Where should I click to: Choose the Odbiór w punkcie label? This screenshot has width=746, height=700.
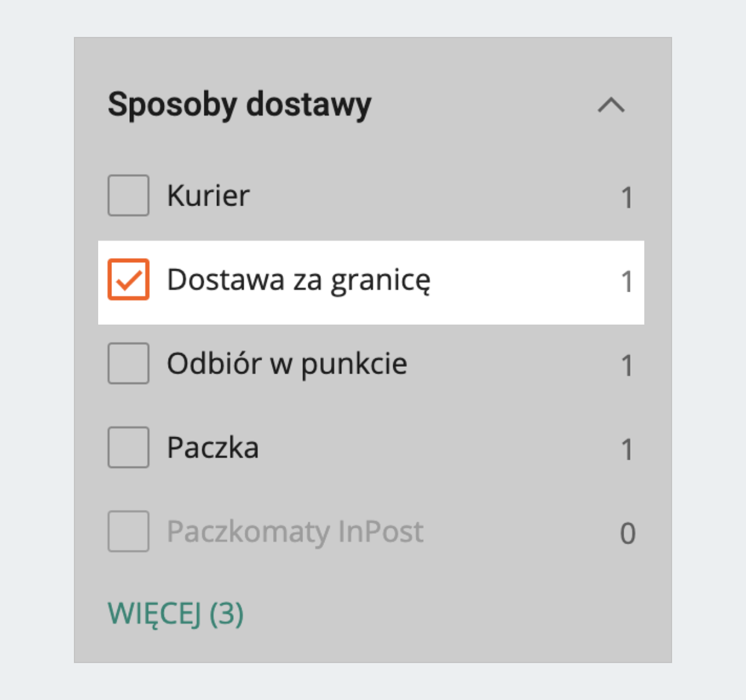pyautogui.click(x=287, y=364)
